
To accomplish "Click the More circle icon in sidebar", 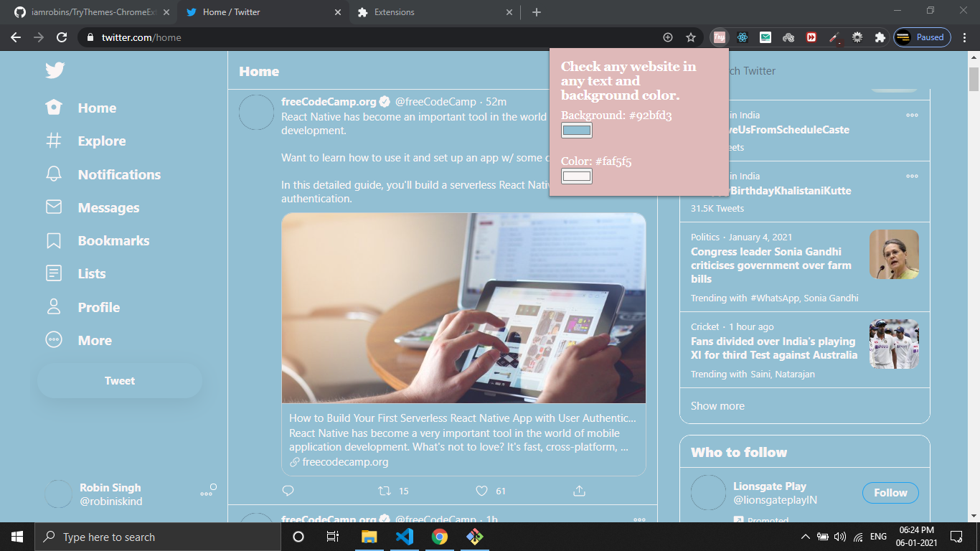I will (54, 340).
